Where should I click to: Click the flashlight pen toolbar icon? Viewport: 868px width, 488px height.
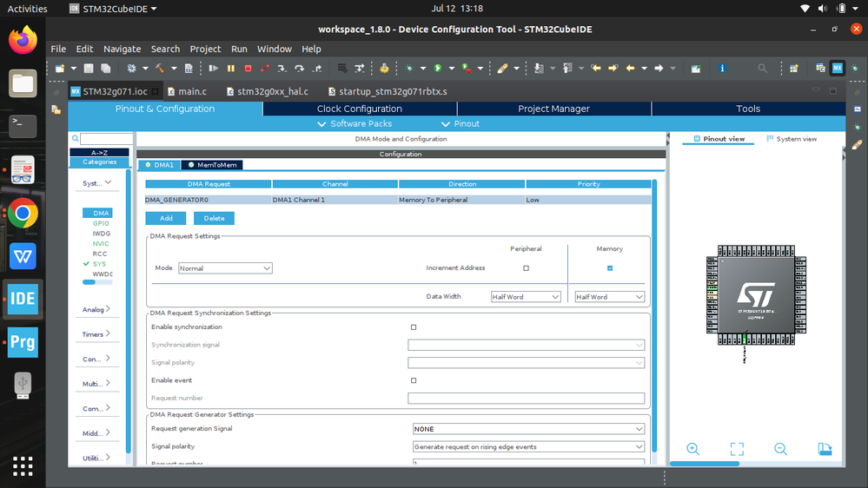[502, 68]
